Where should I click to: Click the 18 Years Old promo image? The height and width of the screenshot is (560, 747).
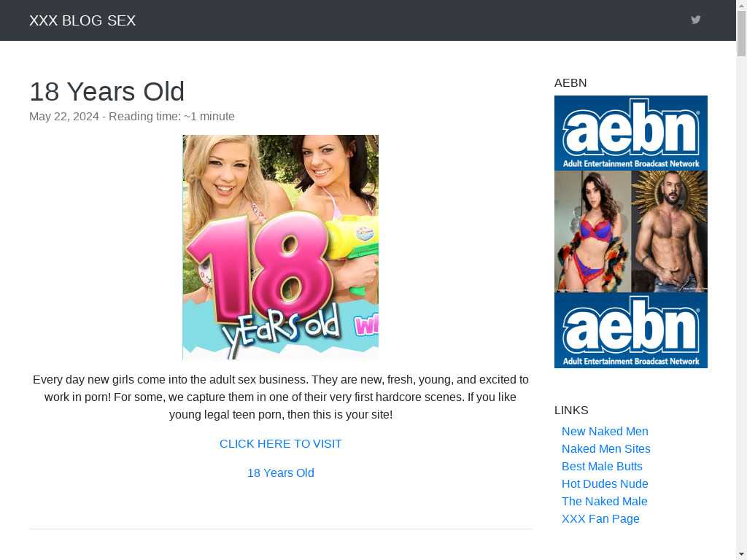pos(281,247)
